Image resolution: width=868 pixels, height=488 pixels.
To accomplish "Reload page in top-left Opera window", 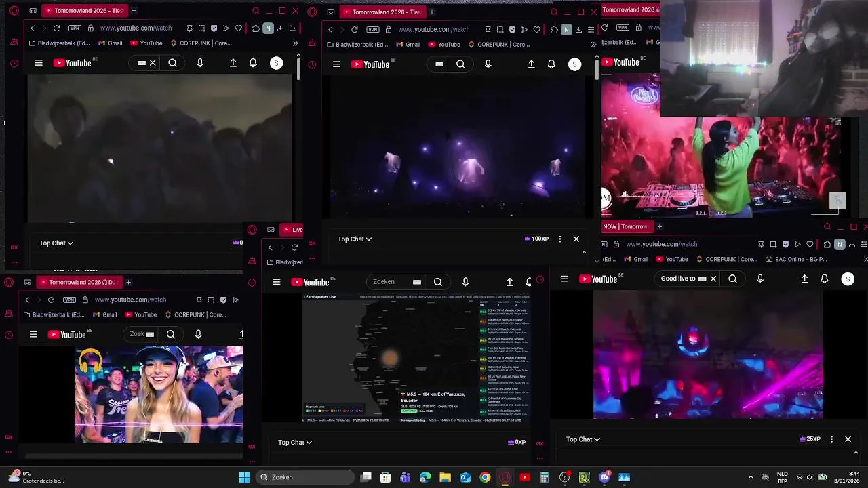I will (x=56, y=28).
